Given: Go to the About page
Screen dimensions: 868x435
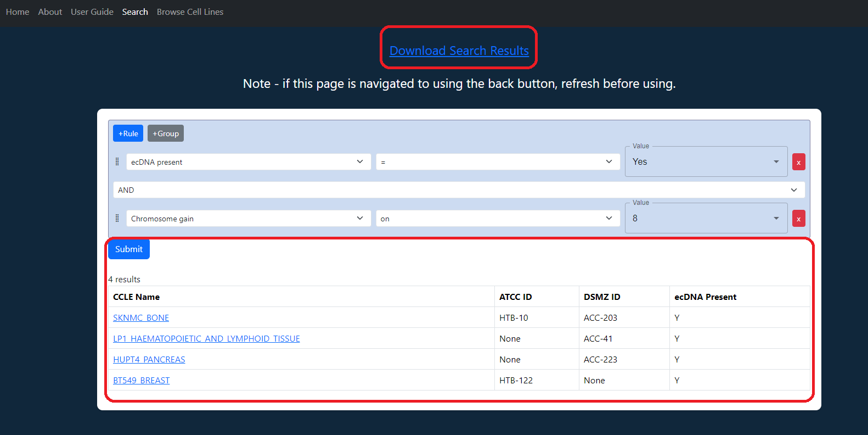Looking at the screenshot, I should [x=50, y=12].
